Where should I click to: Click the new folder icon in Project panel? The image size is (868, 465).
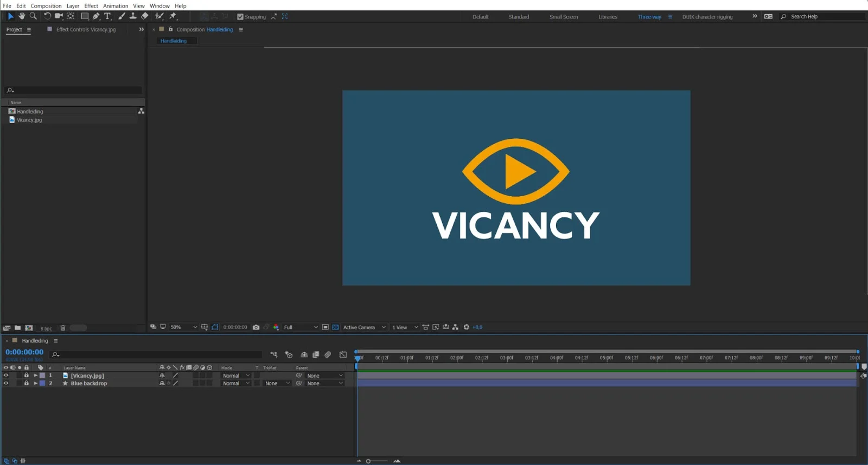(x=18, y=328)
